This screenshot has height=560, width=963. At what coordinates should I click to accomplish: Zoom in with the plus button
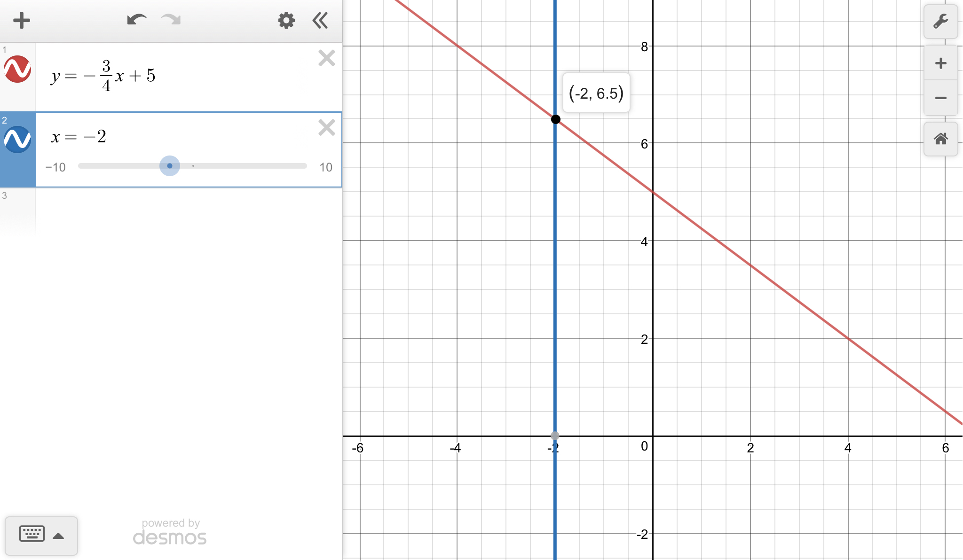click(x=940, y=63)
